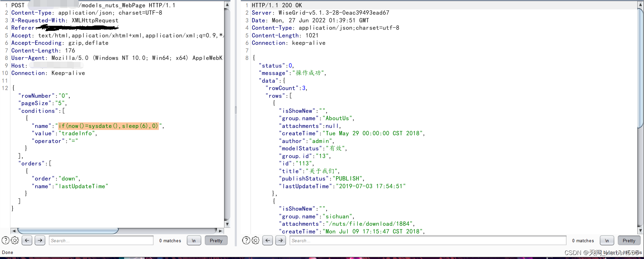Click request vertical scrollbar down arrow
This screenshot has width=644, height=259.
pyautogui.click(x=227, y=224)
